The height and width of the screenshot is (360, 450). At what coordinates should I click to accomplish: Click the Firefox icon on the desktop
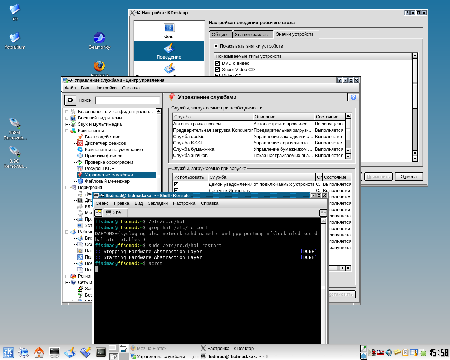(x=99, y=66)
